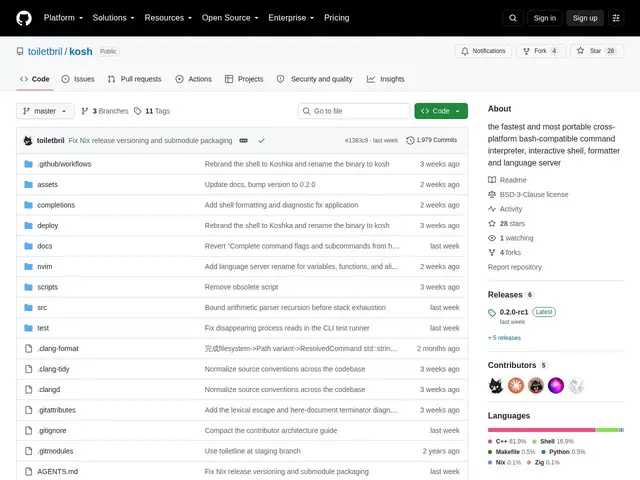View the 11 Tags link
Viewport: 640px width, 480px height.
pos(152,111)
